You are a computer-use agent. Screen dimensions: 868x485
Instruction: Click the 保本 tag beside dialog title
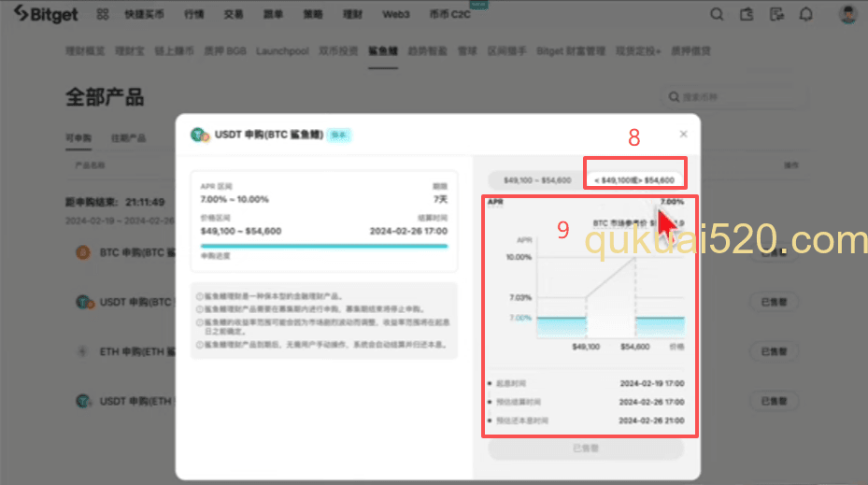tap(339, 135)
